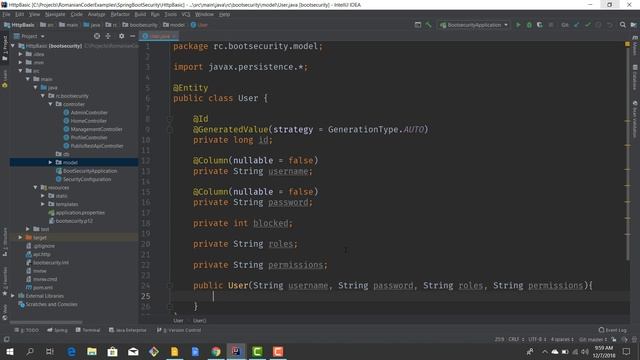Open the Terminal tool window
Image resolution: width=640 pixels, height=360 pixels.
click(x=88, y=330)
